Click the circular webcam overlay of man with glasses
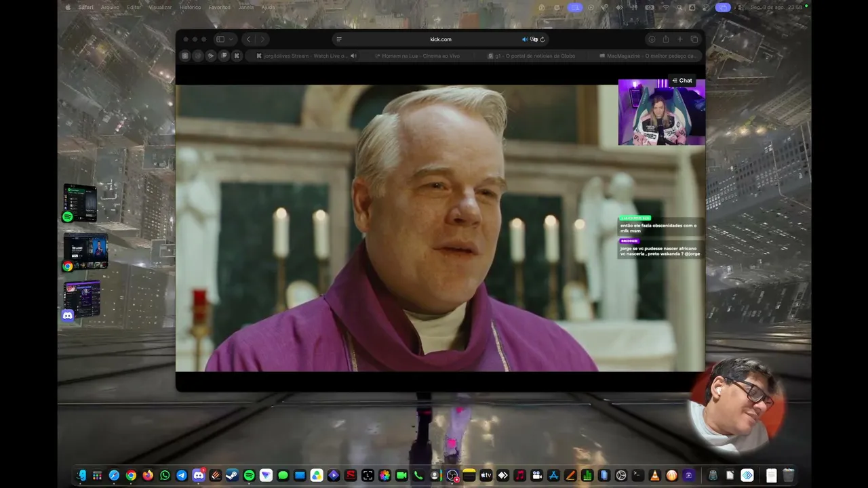The image size is (868, 488). [737, 405]
